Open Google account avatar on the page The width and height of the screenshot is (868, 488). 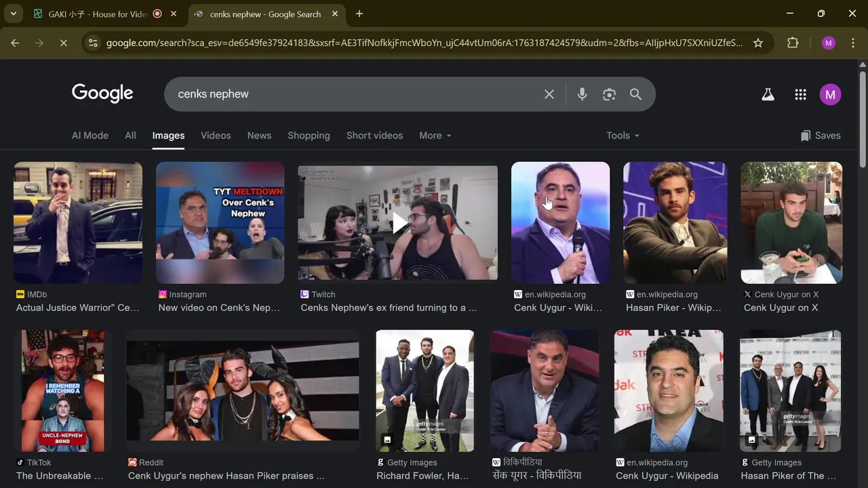[830, 94]
